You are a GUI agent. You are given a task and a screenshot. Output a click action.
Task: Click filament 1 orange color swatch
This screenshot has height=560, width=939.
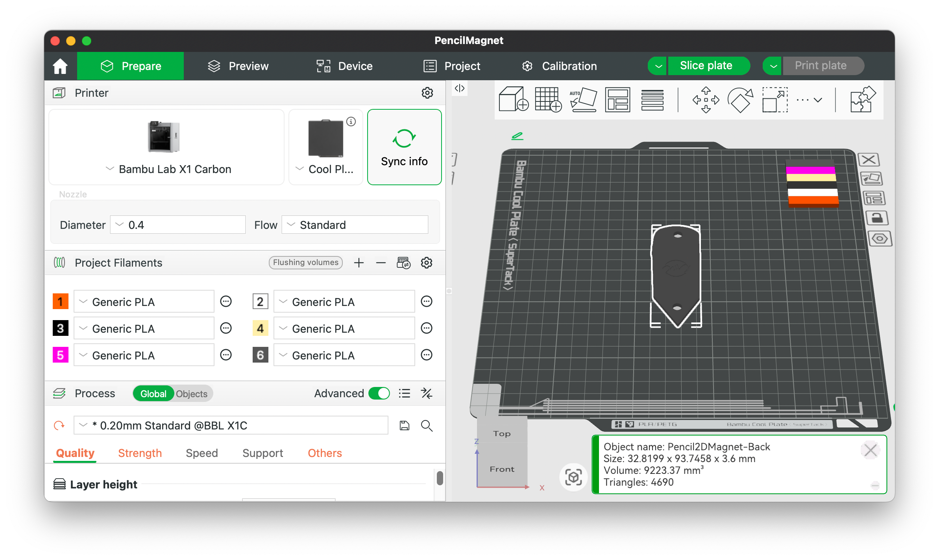tap(61, 302)
